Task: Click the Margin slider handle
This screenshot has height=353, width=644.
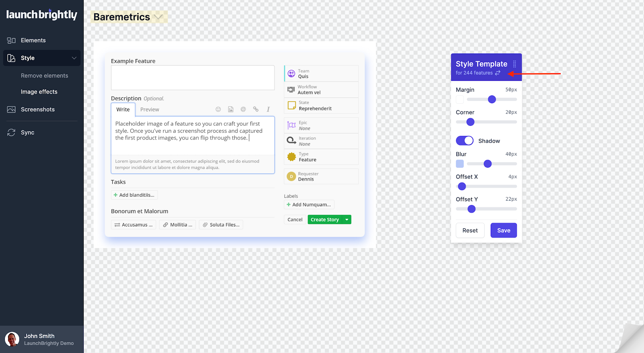Action: (x=492, y=99)
